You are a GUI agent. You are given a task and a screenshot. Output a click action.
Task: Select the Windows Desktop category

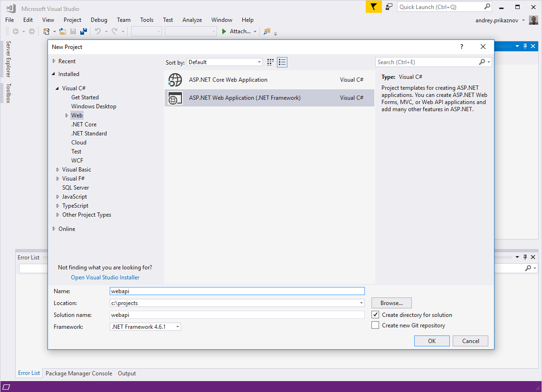(94, 106)
